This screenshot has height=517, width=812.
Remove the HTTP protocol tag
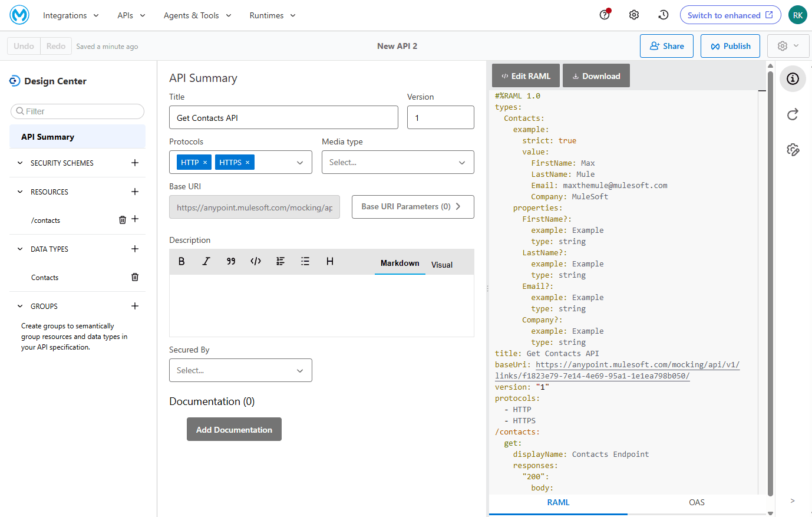point(205,162)
